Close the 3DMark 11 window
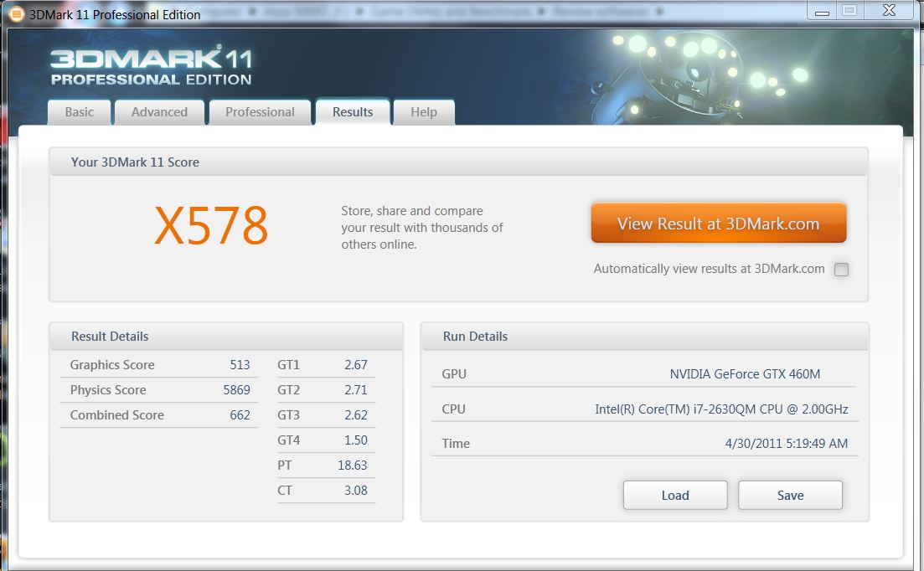The width and height of the screenshot is (924, 571). [x=889, y=11]
